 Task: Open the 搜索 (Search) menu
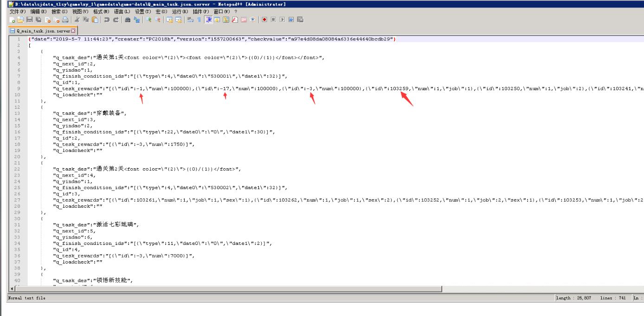click(59, 12)
